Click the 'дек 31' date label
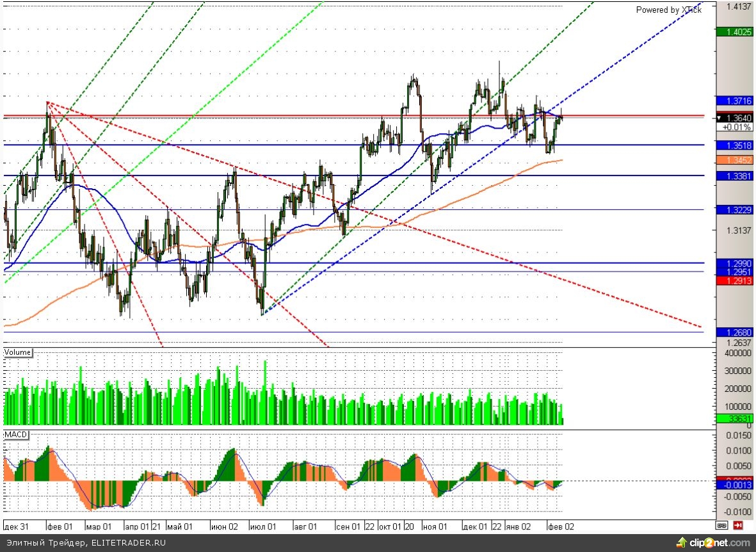This screenshot has width=756, height=552. (16, 526)
